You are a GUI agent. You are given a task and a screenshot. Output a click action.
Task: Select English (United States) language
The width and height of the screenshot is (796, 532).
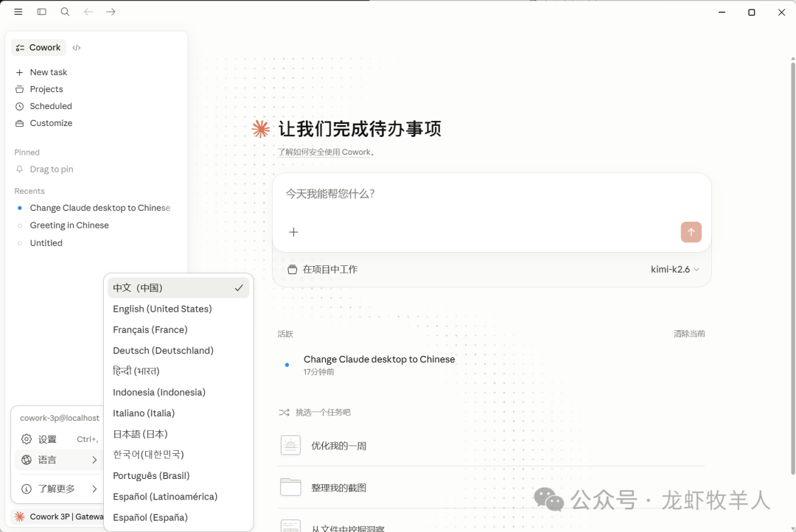[x=178, y=309]
